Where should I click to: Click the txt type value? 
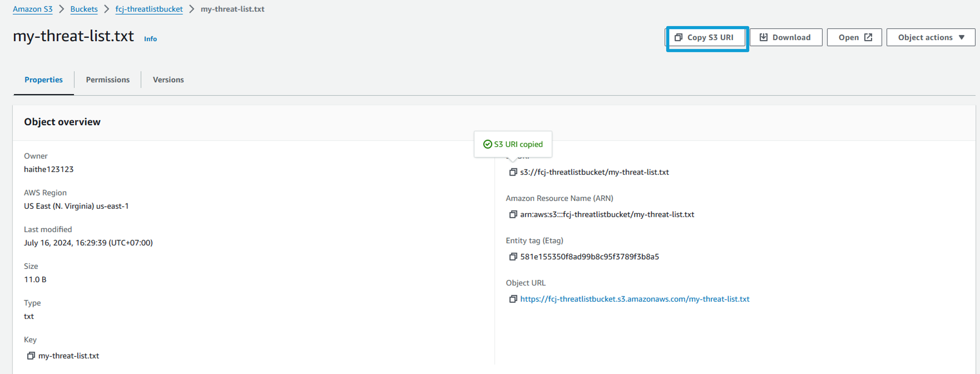click(29, 317)
